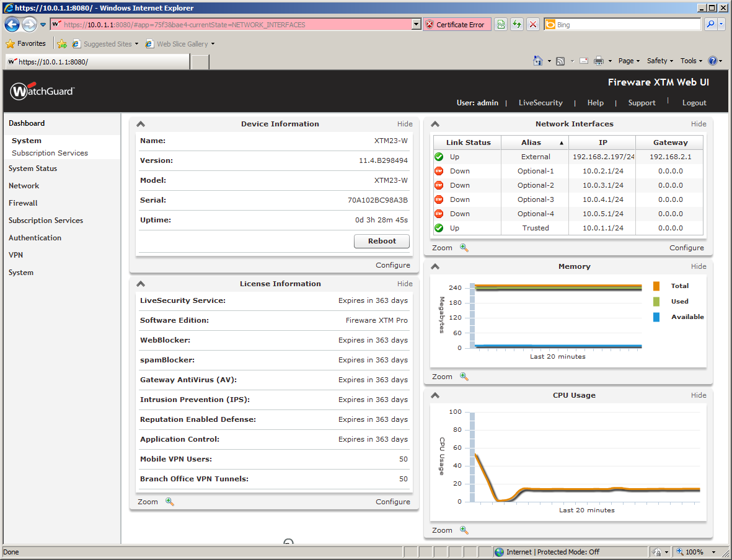Open Firewall menu in sidebar
This screenshot has width=732, height=560.
23,203
